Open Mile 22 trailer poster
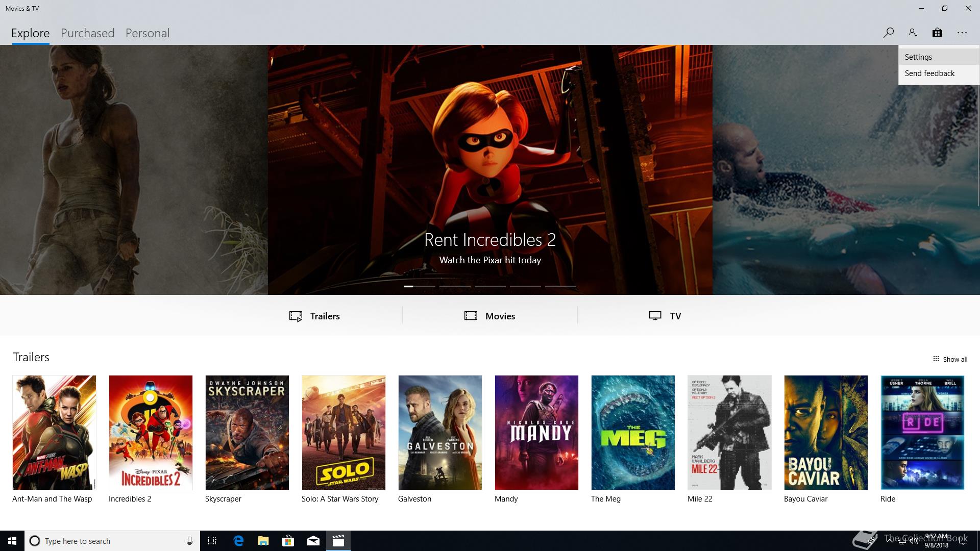The height and width of the screenshot is (551, 980). pyautogui.click(x=729, y=433)
